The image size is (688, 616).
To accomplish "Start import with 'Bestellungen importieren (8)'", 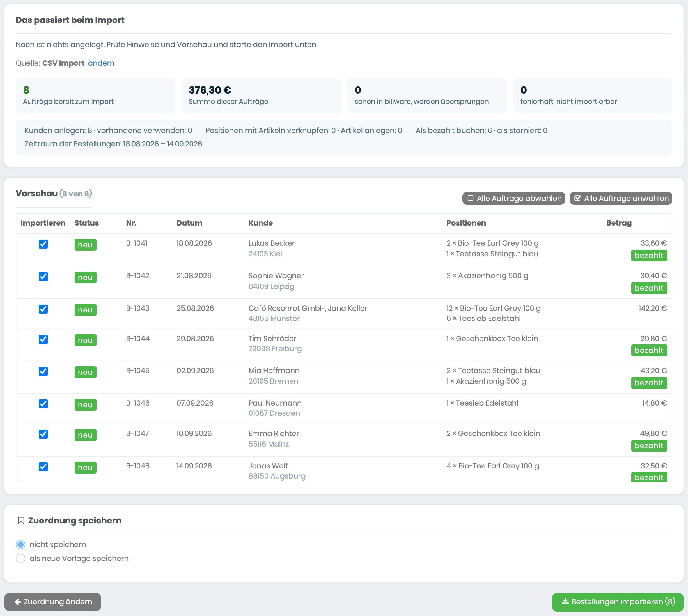I will [618, 602].
